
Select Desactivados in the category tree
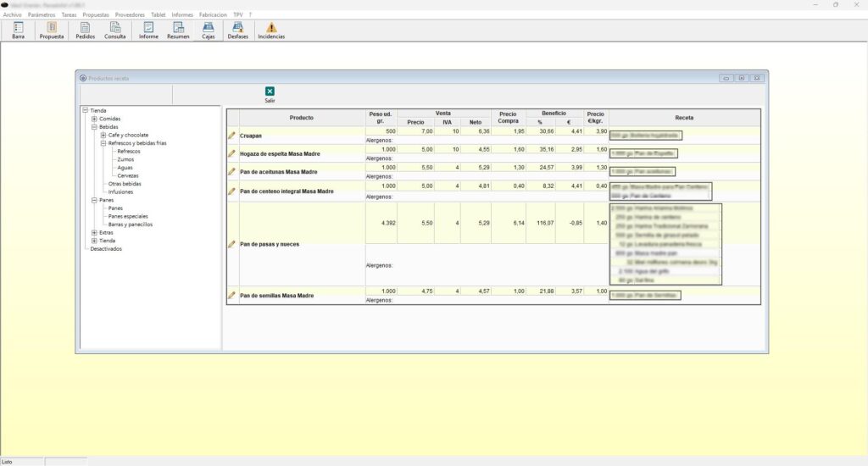tap(106, 248)
